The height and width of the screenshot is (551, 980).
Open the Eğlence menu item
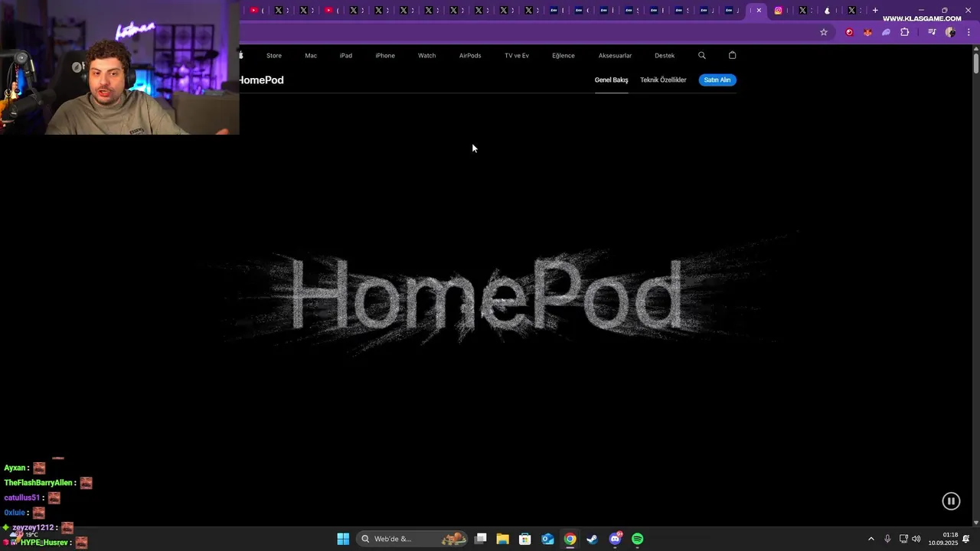[563, 55]
